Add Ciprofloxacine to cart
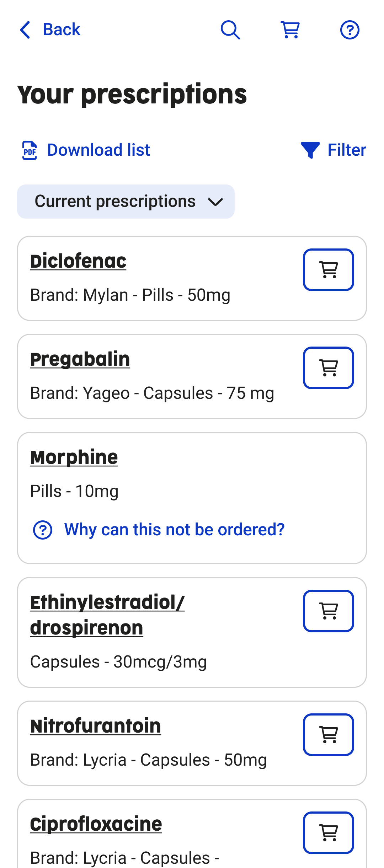The image size is (384, 868). click(328, 833)
